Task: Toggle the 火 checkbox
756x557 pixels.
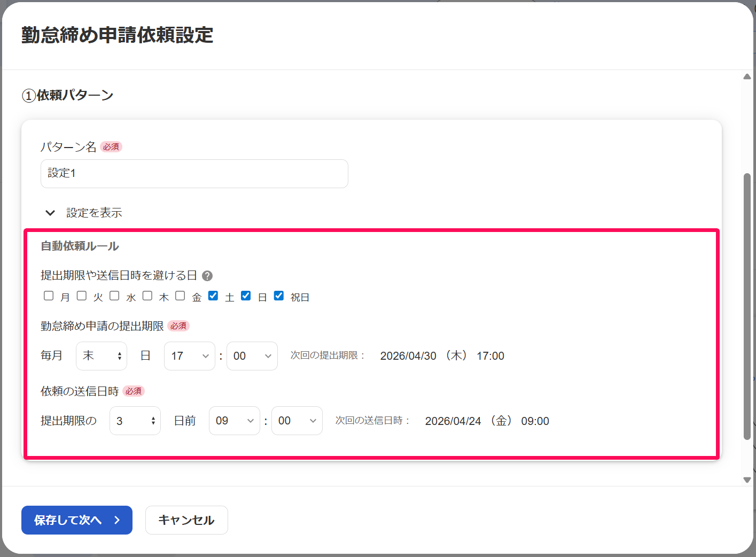Action: click(x=82, y=296)
